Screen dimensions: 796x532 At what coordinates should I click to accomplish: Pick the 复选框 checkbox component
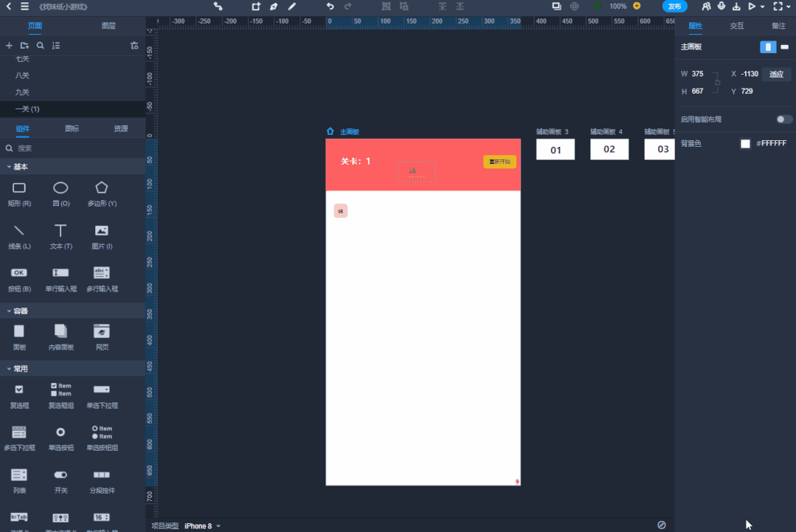click(x=19, y=396)
